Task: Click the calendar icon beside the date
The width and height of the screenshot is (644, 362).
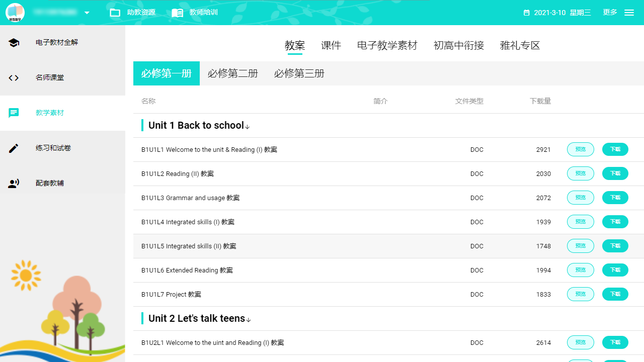Action: pos(527,13)
